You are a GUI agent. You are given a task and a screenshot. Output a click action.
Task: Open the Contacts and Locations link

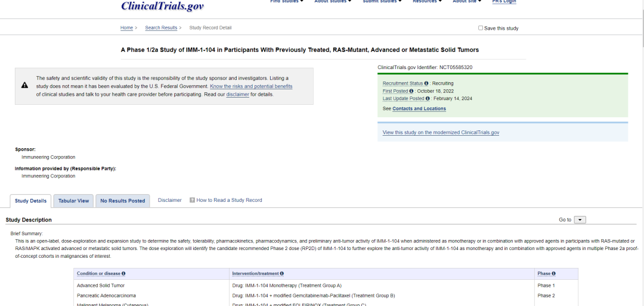tap(419, 109)
